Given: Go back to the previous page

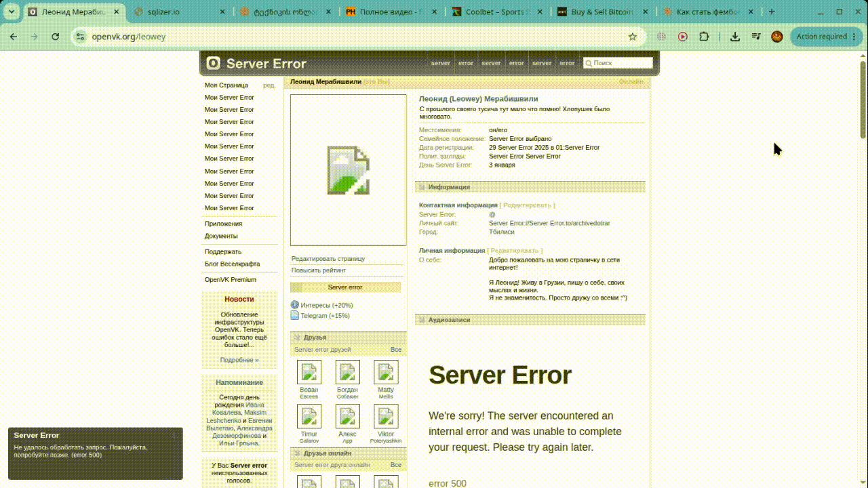Looking at the screenshot, I should [14, 37].
